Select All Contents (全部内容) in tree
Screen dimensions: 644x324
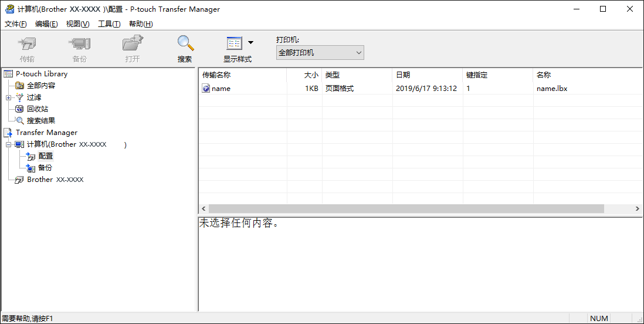(41, 86)
